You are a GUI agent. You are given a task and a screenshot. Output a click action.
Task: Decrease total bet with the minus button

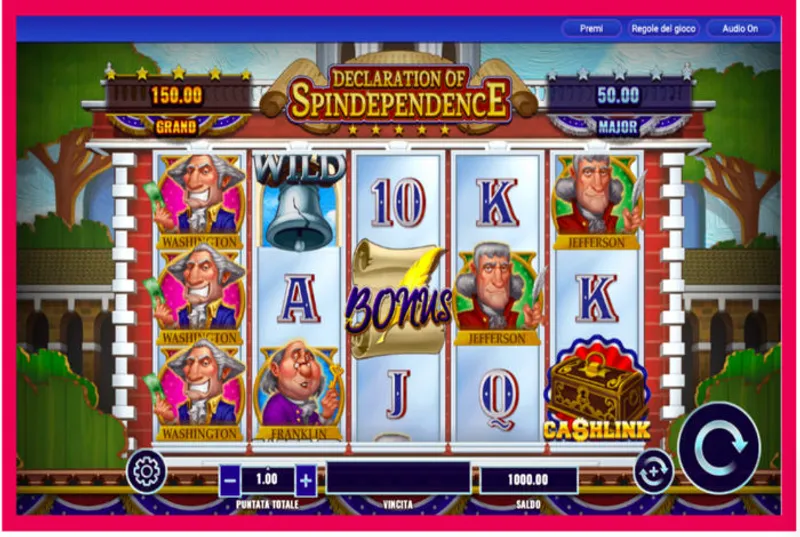[230, 480]
